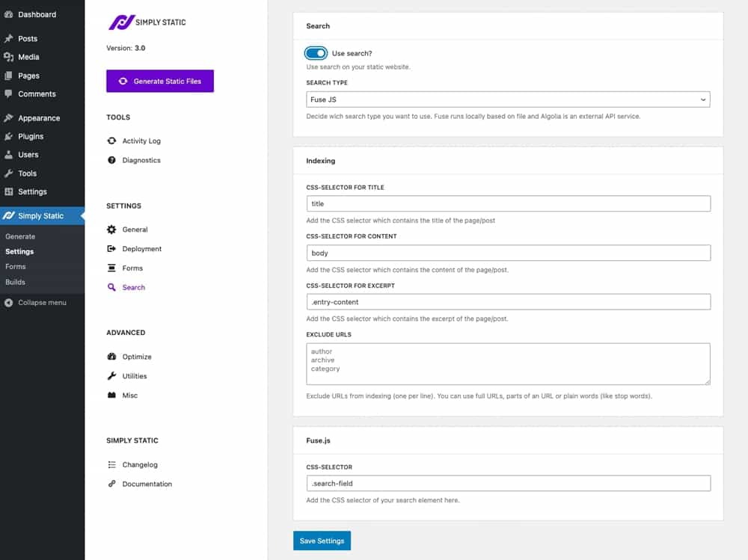Image resolution: width=748 pixels, height=560 pixels.
Task: Open the Optimize advanced settings
Action: [x=137, y=357]
